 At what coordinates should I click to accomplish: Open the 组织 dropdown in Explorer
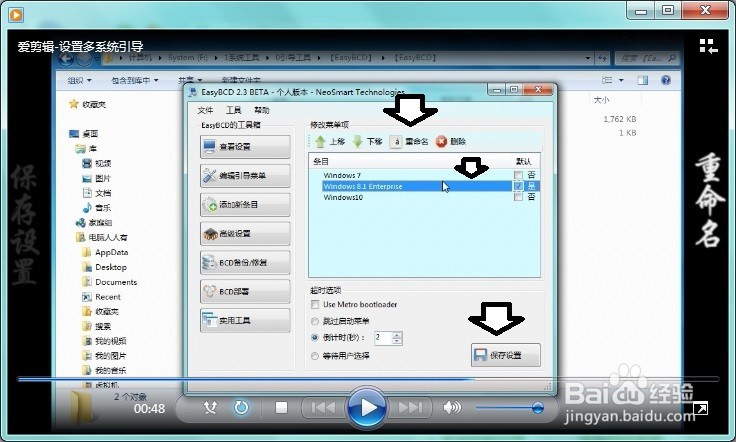pyautogui.click(x=79, y=81)
